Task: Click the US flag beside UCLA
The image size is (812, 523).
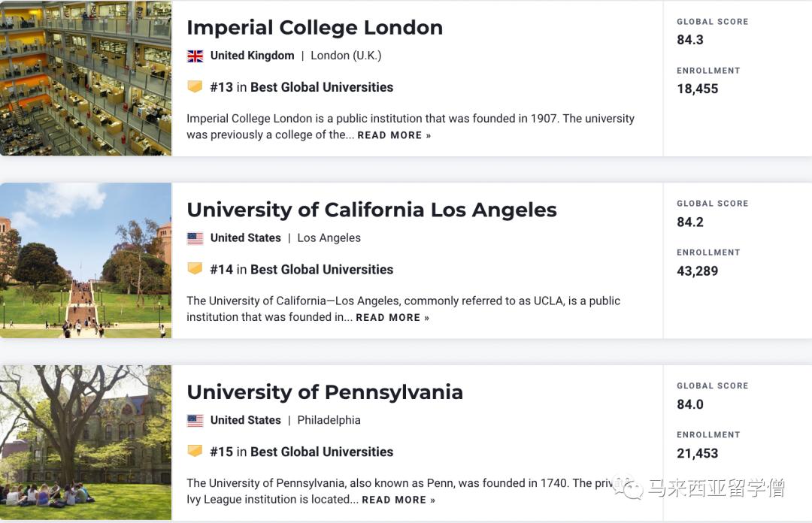Action: coord(195,237)
